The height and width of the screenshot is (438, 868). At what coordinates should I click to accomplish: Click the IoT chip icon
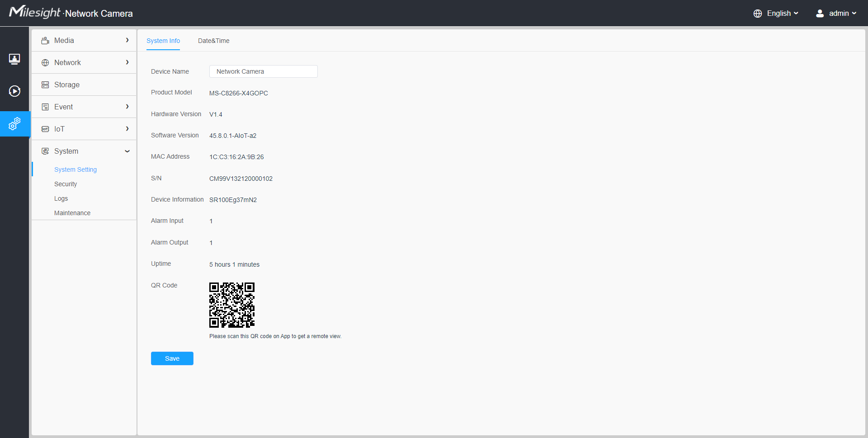(45, 129)
